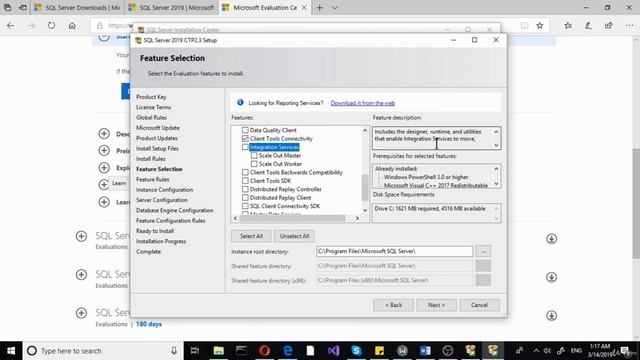The height and width of the screenshot is (360, 640).
Task: Click Cortana microphone icon
Action: (174, 351)
